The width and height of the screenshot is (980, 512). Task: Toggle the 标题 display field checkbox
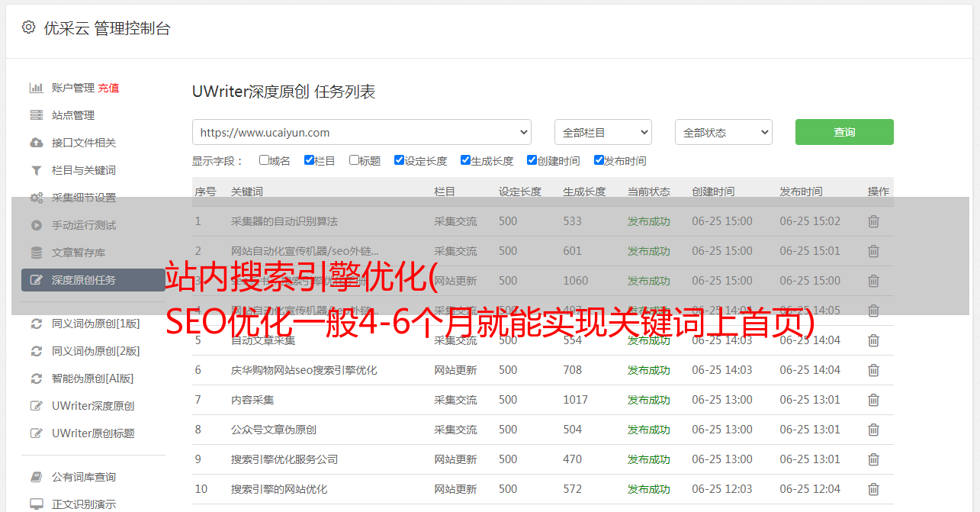coord(354,160)
